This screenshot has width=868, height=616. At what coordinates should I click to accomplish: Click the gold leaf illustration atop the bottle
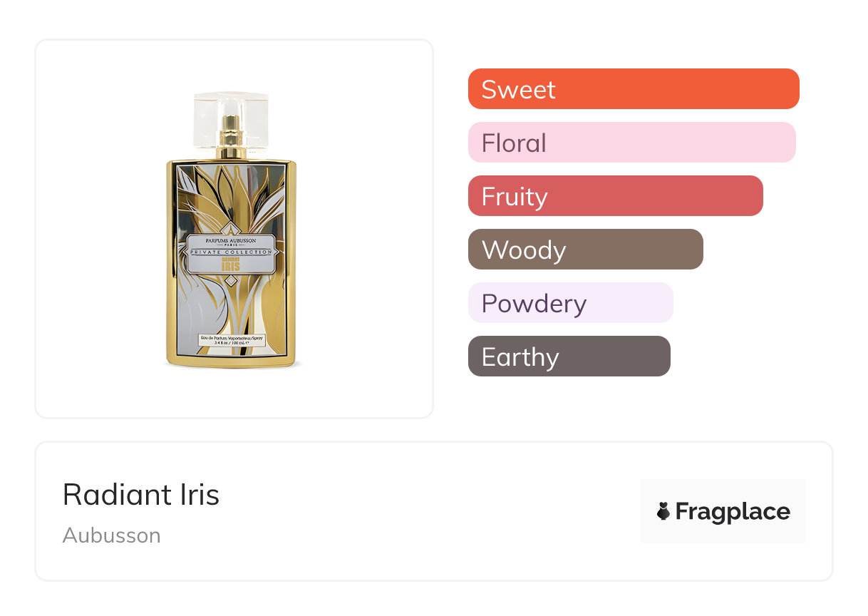[x=229, y=192]
